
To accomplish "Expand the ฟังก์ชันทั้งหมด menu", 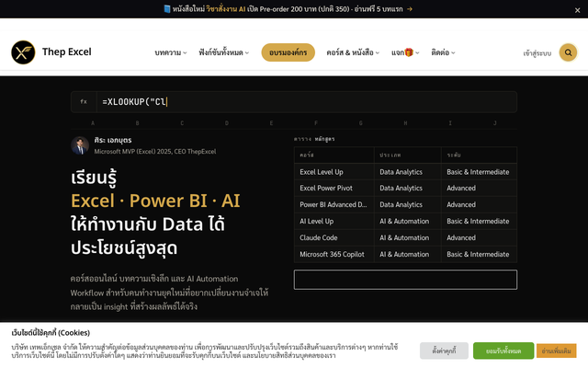I will pyautogui.click(x=223, y=52).
